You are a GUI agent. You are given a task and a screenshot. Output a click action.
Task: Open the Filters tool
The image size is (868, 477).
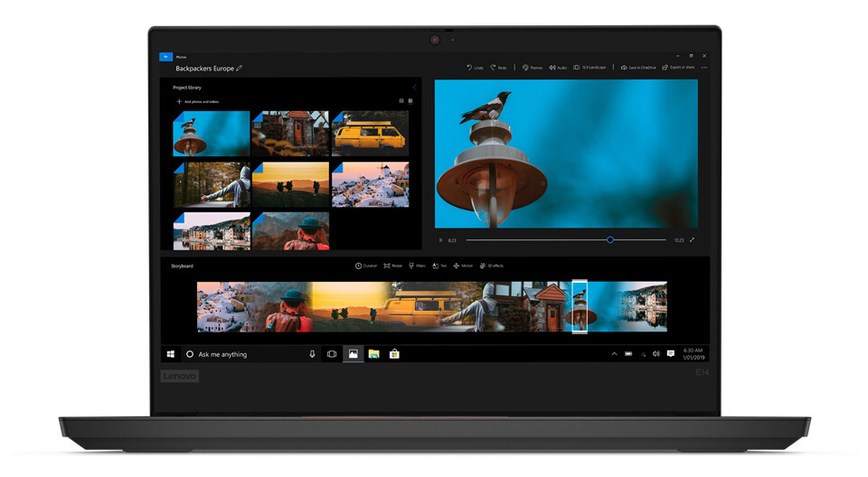tap(417, 267)
